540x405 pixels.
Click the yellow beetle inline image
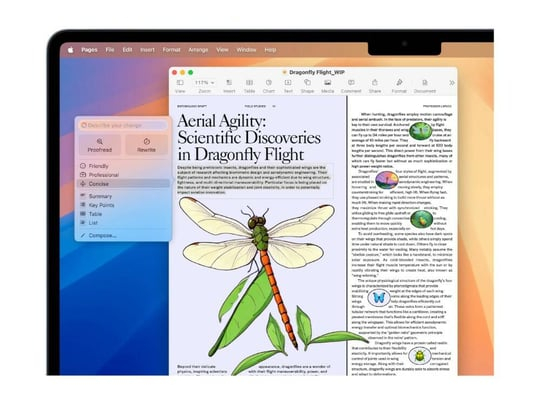pos(419,355)
